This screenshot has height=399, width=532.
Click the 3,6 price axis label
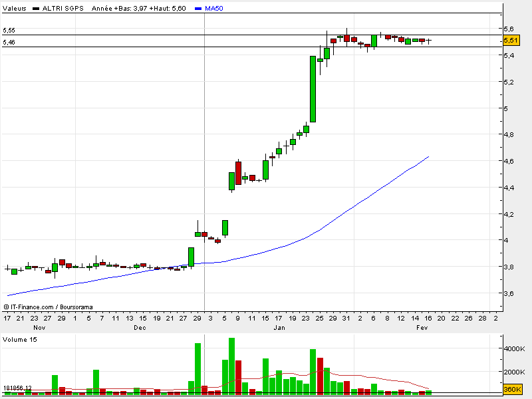point(509,294)
